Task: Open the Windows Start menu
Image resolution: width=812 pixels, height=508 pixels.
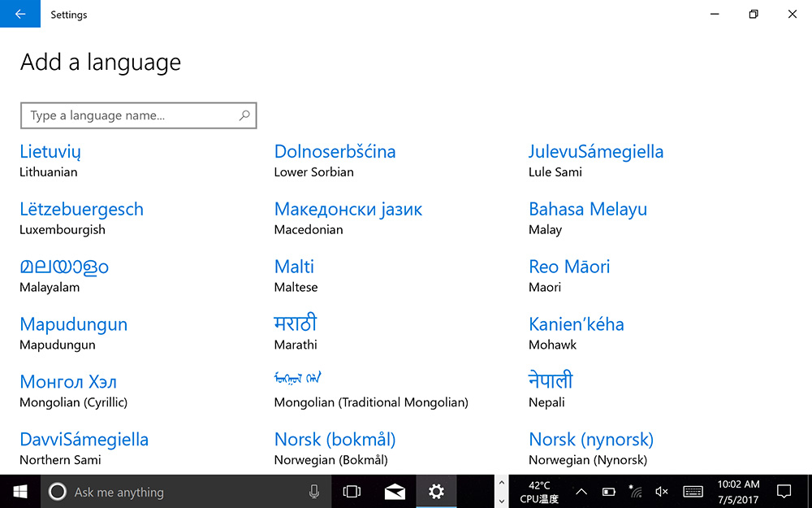Action: click(x=20, y=492)
